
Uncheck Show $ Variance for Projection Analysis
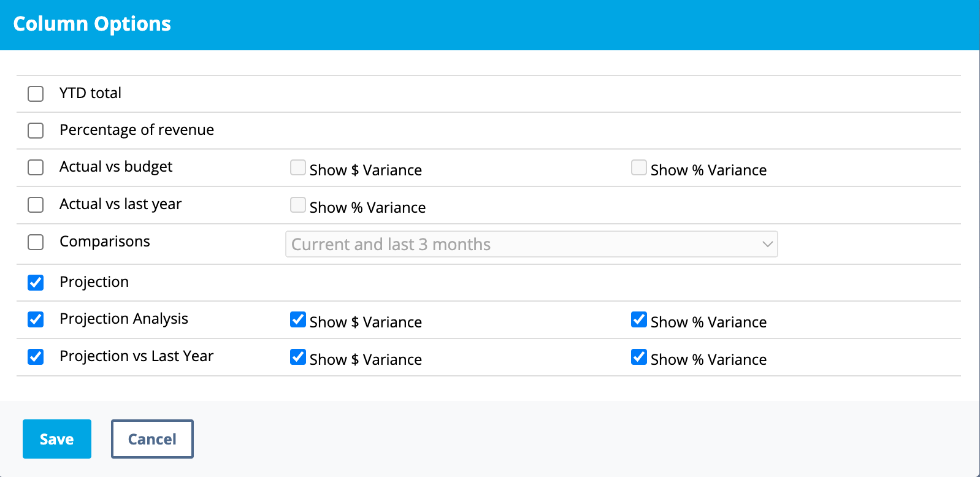[x=298, y=319]
